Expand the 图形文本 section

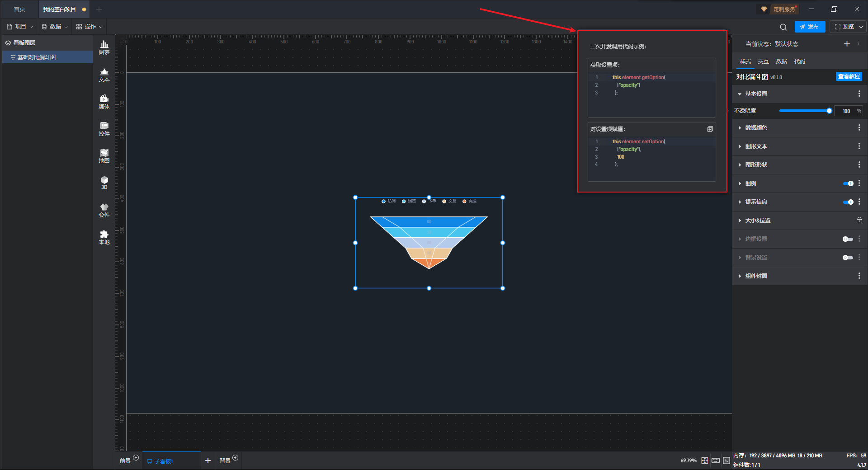click(x=756, y=146)
